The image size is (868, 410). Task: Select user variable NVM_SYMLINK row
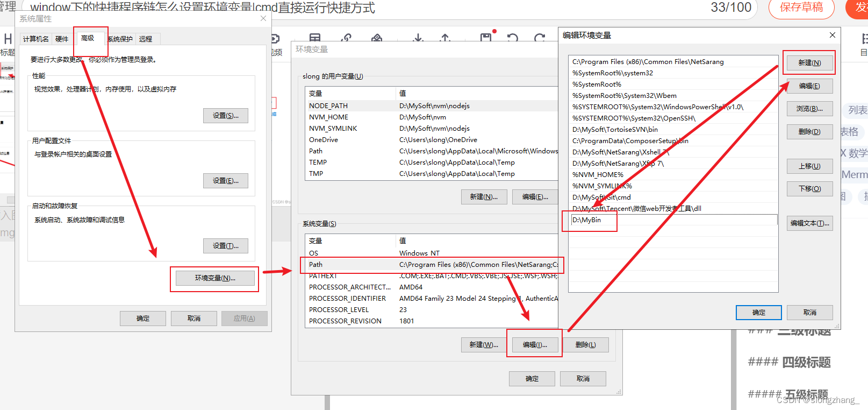click(432, 129)
